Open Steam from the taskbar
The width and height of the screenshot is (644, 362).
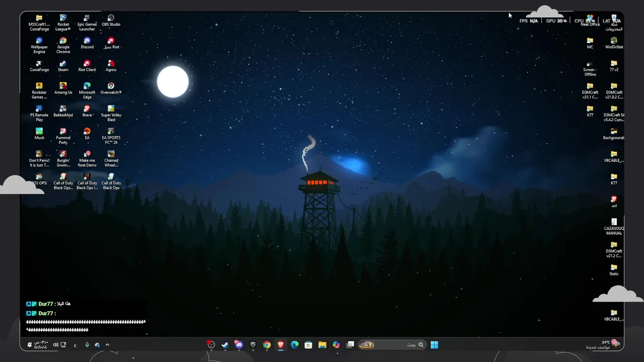[225, 344]
